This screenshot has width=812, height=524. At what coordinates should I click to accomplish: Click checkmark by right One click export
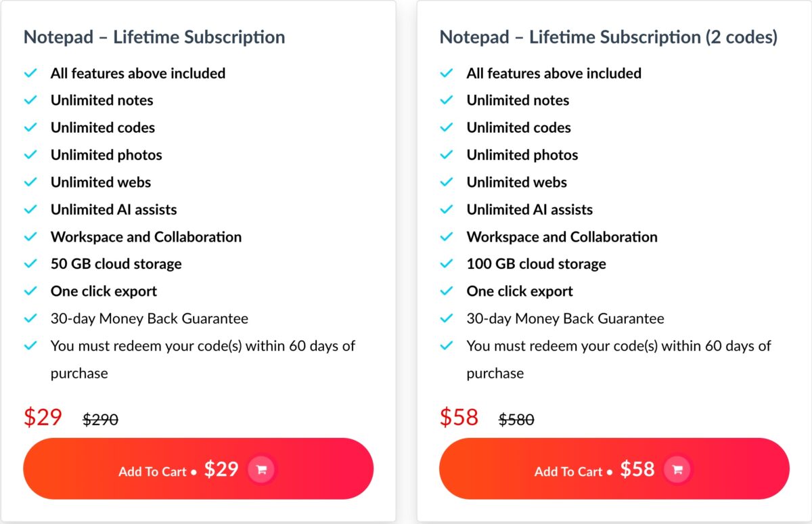[447, 290]
